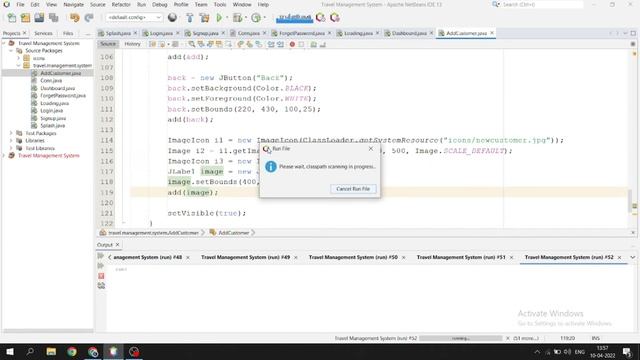
Task: Click the Windows Start button
Action: coord(10,351)
